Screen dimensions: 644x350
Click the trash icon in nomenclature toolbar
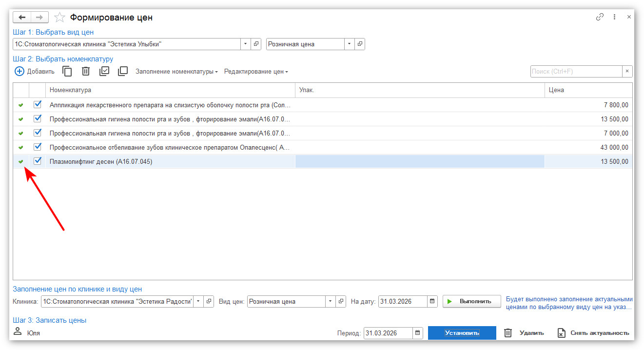pyautogui.click(x=86, y=71)
